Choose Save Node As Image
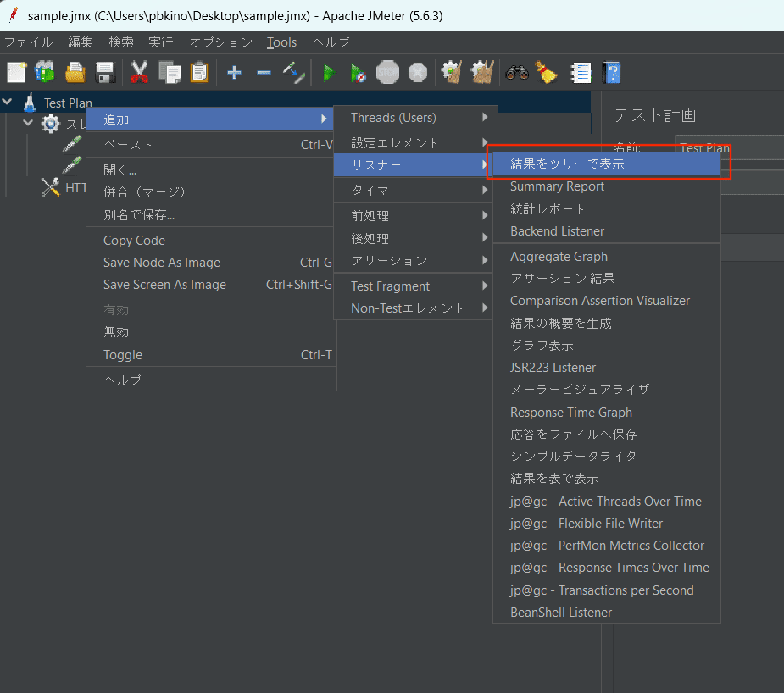 point(210,263)
